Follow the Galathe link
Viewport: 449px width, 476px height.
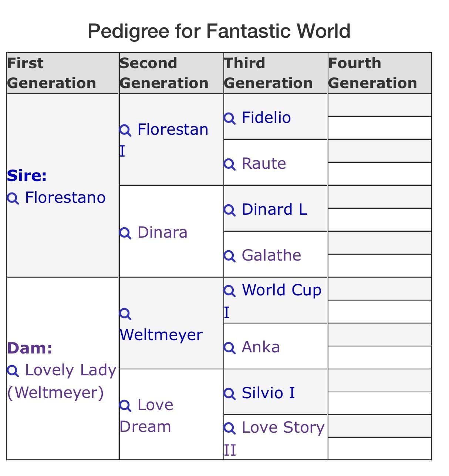click(271, 255)
